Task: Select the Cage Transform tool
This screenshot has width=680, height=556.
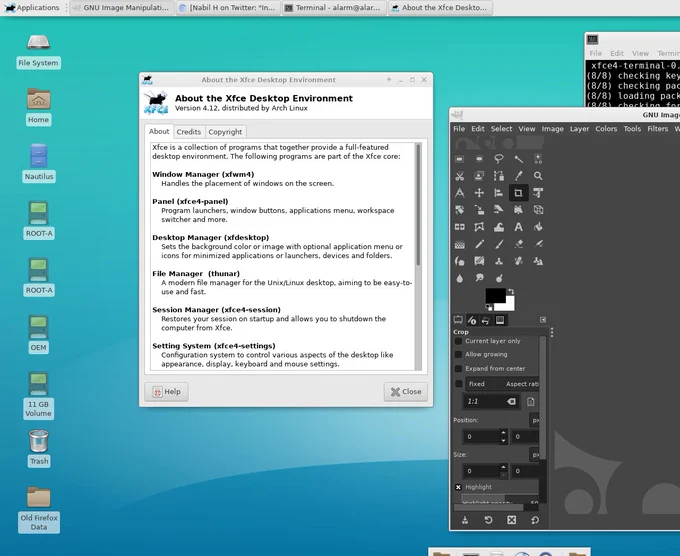Action: (479, 227)
